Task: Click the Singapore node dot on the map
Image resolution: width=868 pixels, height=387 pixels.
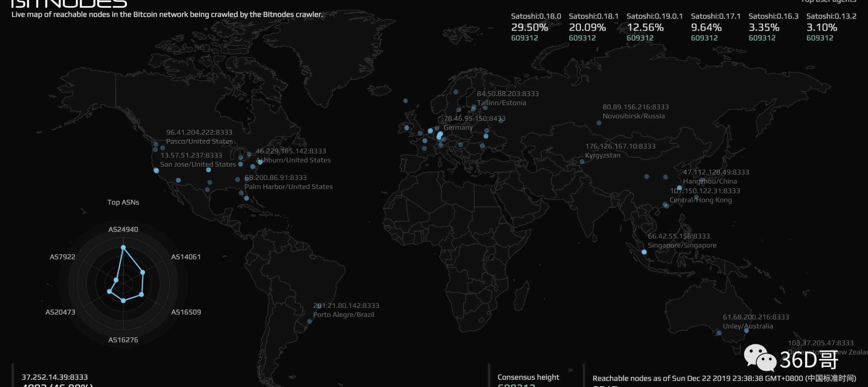Action: pos(644,252)
